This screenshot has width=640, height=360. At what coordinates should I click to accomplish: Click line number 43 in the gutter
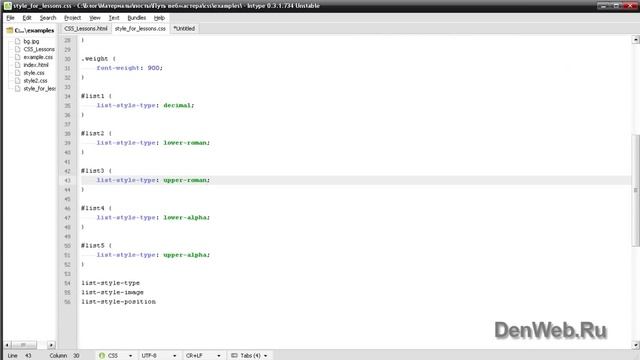68,180
